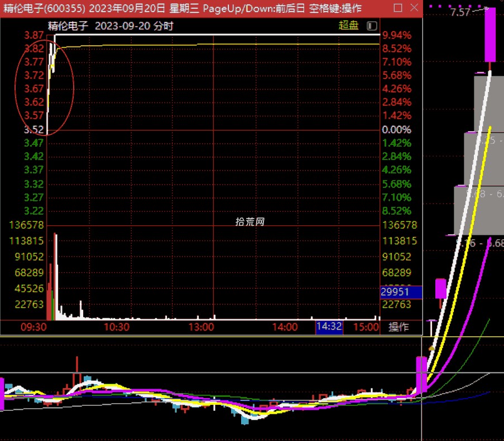
Task: Maximize the 精伦电子 intraday popup window
Action: pyautogui.click(x=398, y=8)
